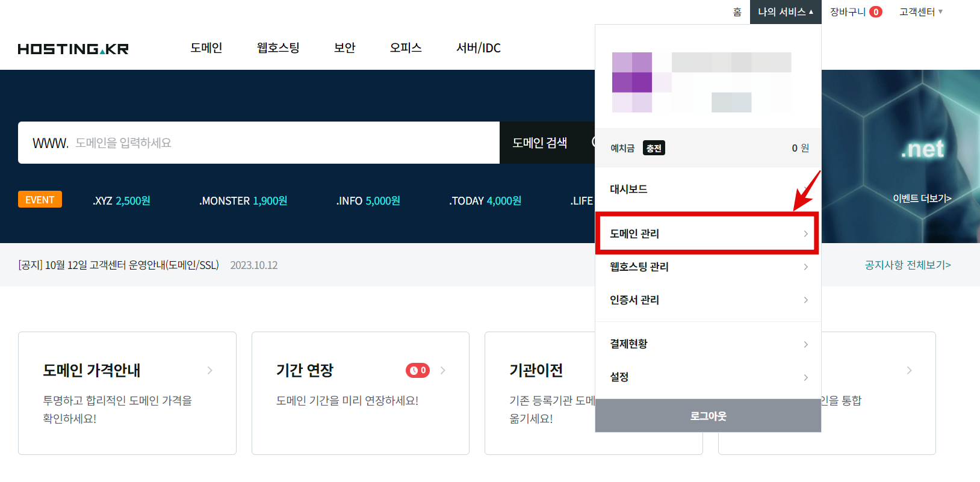980x482 pixels.
Task: Open the 장바구니 cart link
Action: click(848, 12)
